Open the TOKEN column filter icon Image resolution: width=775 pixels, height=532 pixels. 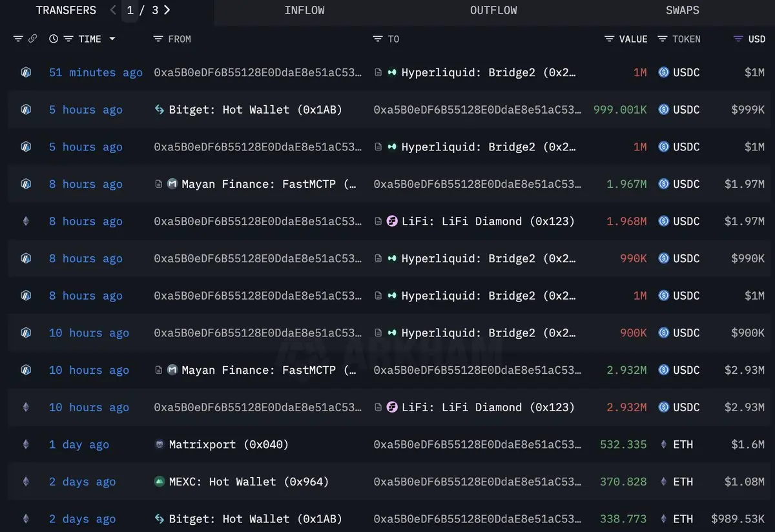pyautogui.click(x=663, y=39)
